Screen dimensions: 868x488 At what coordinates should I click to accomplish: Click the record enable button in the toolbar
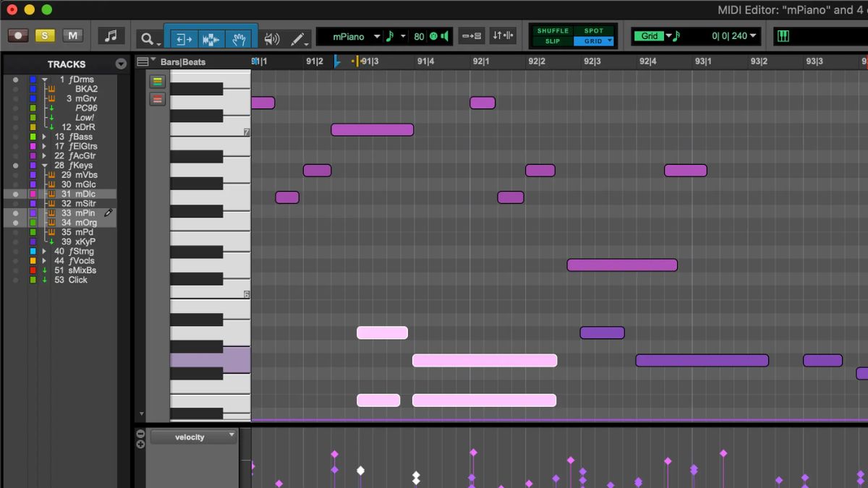[18, 35]
